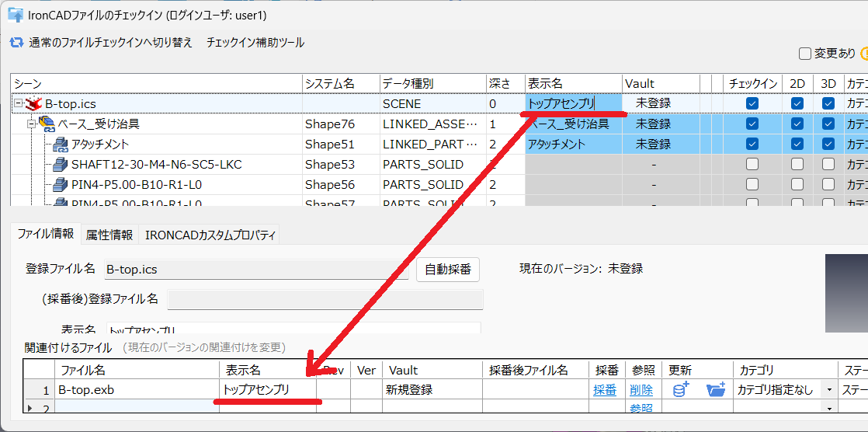
Task: Select the B-top.exb file name cell
Action: click(137, 390)
